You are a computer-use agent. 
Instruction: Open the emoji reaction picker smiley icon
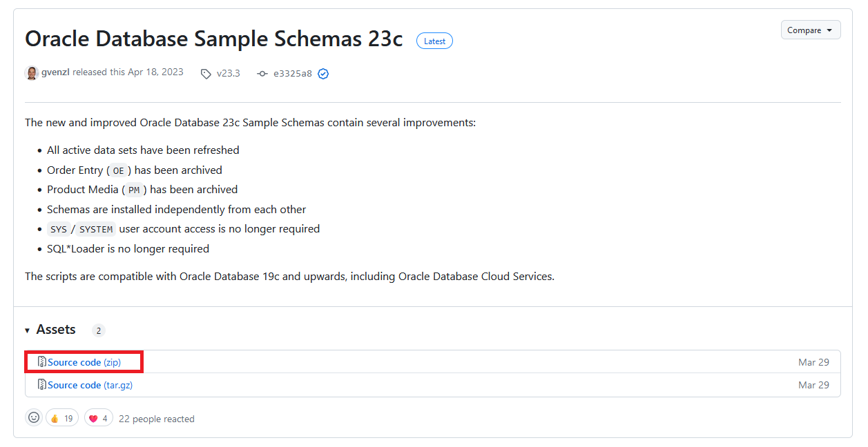34,417
